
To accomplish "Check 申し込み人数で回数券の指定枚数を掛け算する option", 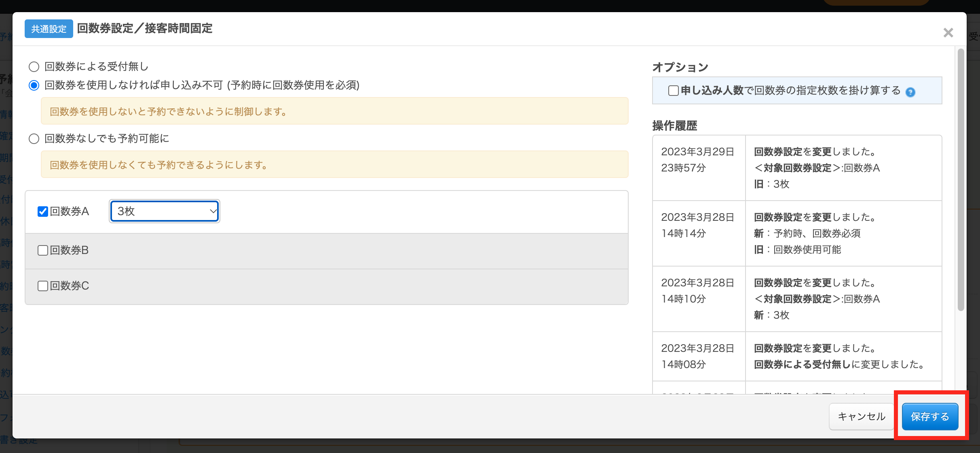I will pyautogui.click(x=673, y=91).
